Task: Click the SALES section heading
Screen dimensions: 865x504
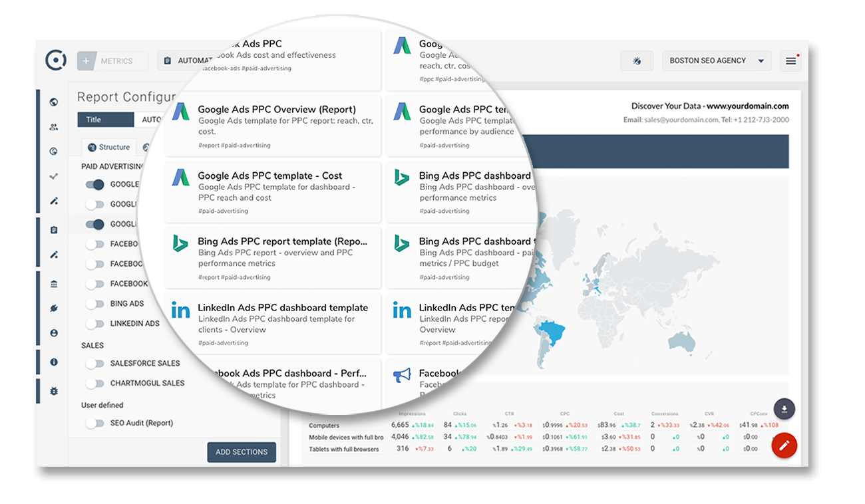Action: pyautogui.click(x=92, y=345)
